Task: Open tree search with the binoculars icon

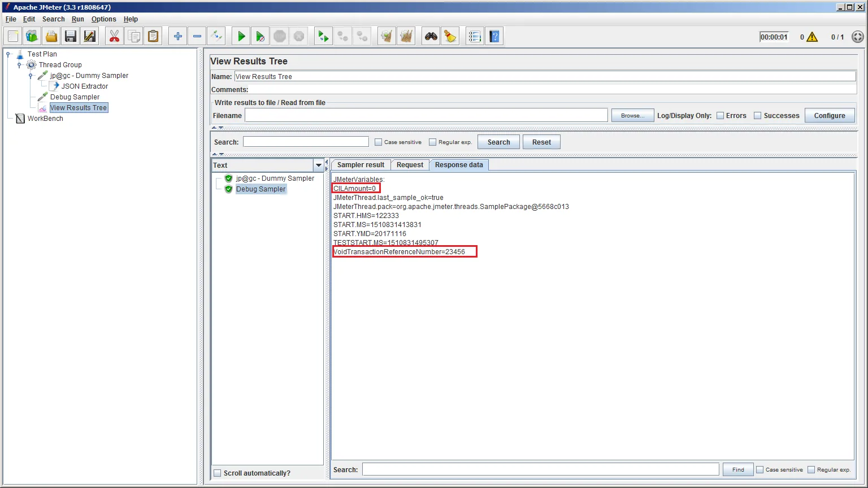Action: point(431,37)
